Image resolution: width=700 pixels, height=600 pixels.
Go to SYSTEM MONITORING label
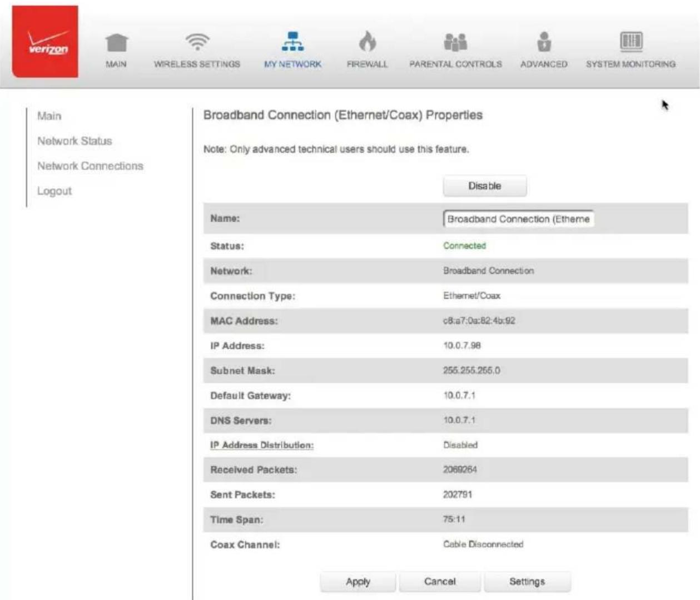tap(631, 65)
